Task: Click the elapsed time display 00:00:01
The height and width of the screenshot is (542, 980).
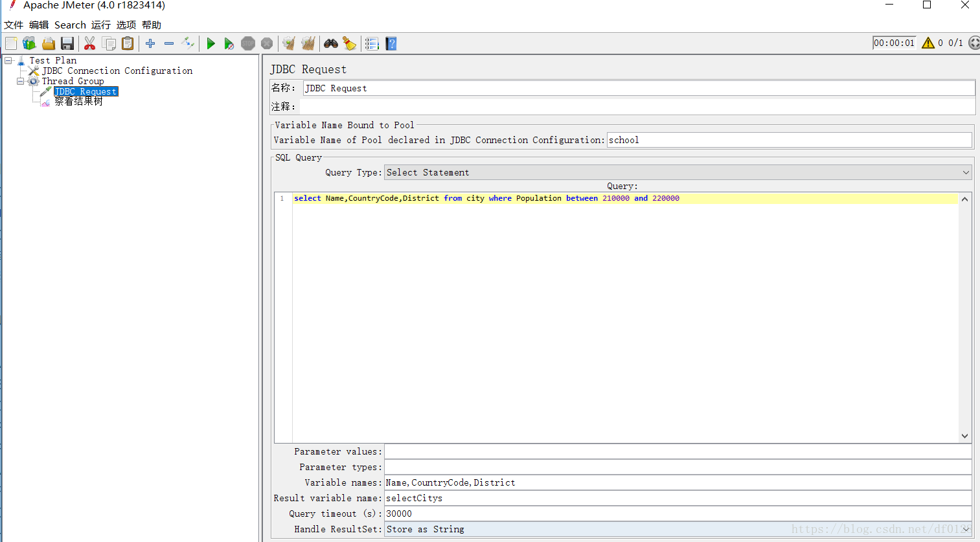Action: [894, 43]
